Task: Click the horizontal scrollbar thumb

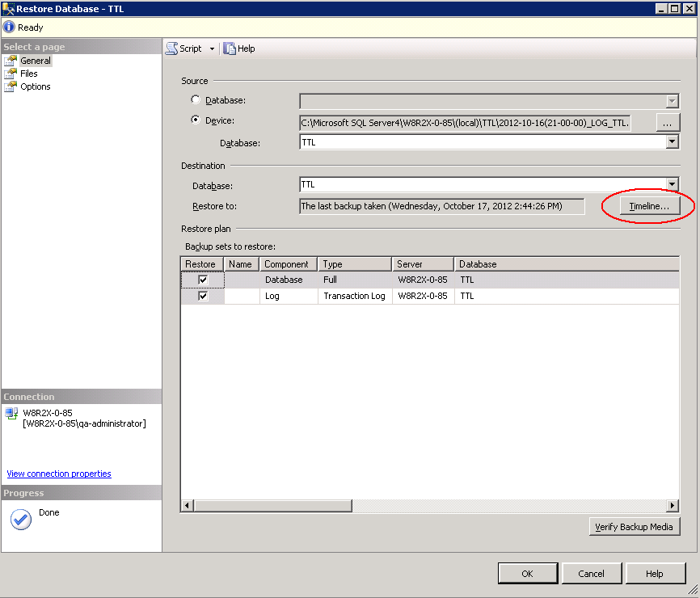Action: [272, 506]
